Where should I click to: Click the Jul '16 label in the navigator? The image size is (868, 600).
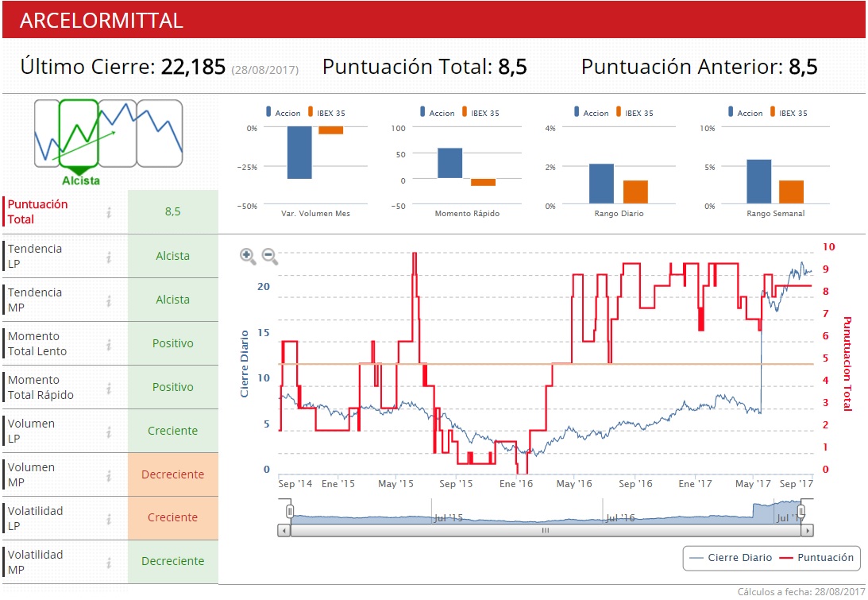tap(620, 518)
